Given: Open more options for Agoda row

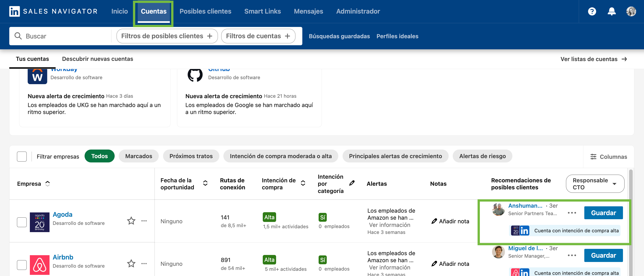Looking at the screenshot, I should (x=144, y=221).
